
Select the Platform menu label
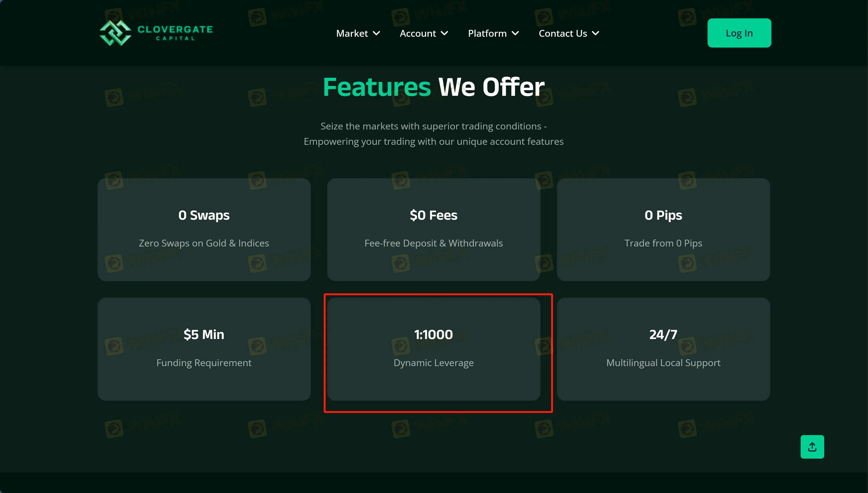487,33
